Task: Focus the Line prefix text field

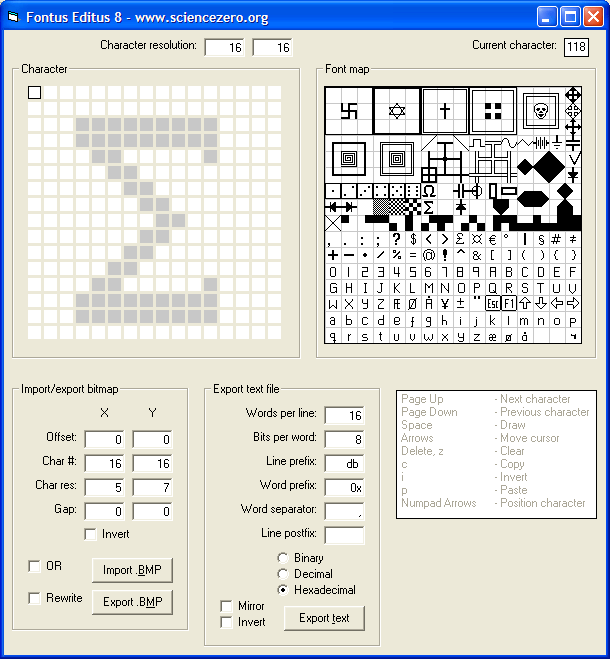Action: 344,463
